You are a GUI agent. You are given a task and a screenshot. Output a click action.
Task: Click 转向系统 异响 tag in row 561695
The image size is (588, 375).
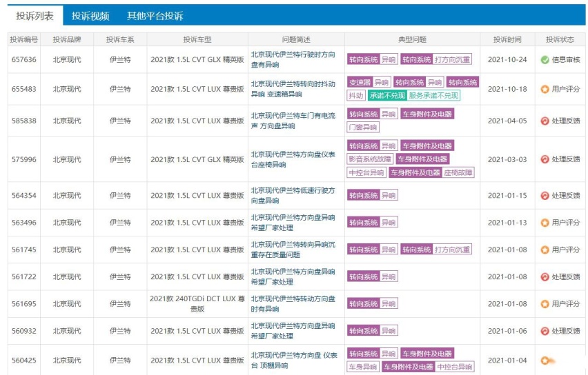click(x=373, y=304)
